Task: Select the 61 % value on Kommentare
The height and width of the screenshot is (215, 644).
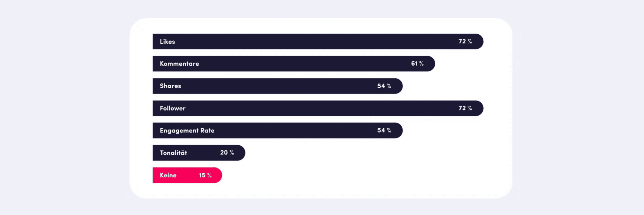Action: (x=417, y=63)
